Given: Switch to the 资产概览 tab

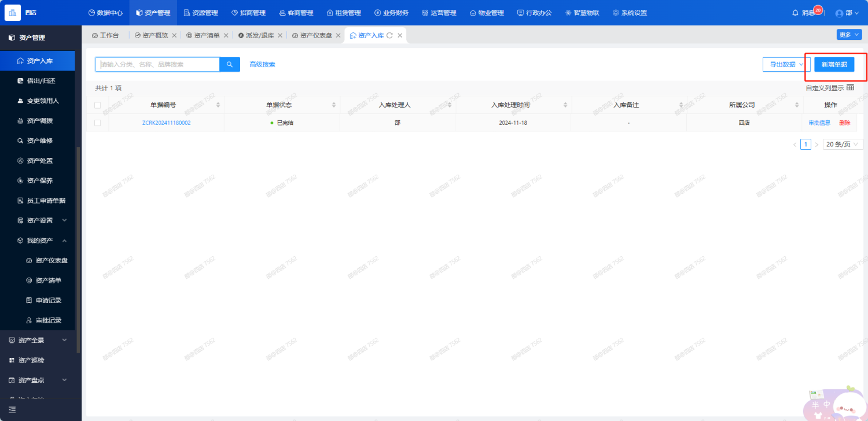Looking at the screenshot, I should point(151,35).
